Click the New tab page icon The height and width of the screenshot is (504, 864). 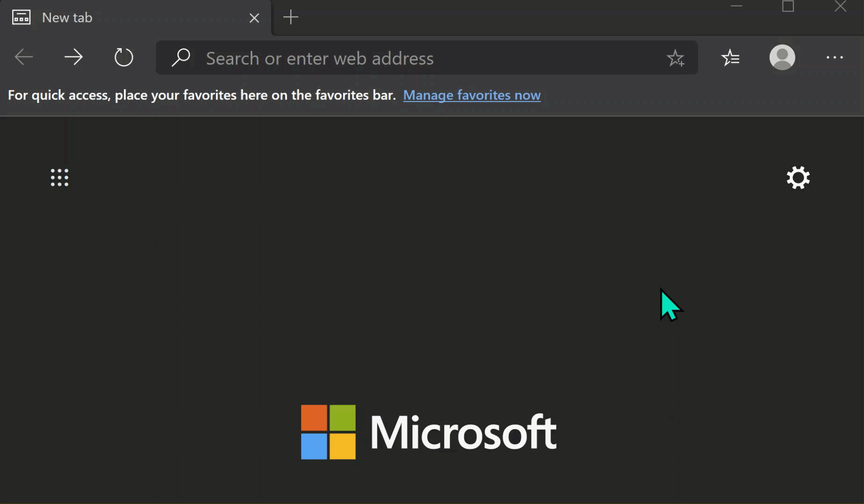pyautogui.click(x=22, y=18)
